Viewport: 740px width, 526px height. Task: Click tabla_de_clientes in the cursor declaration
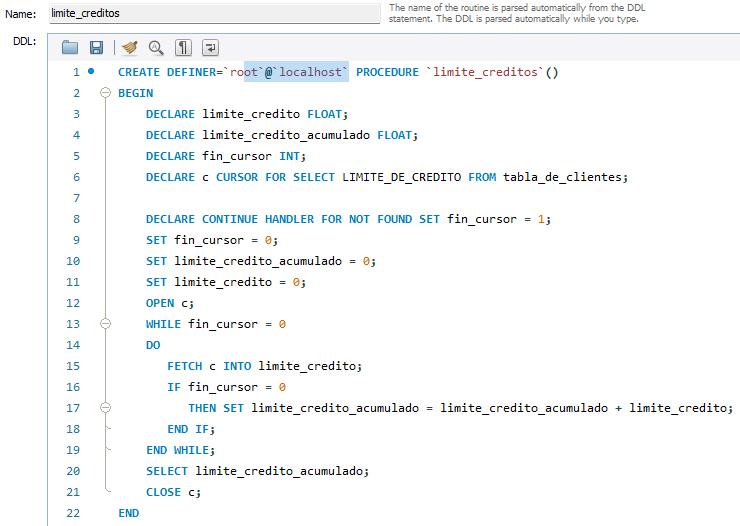pos(563,177)
